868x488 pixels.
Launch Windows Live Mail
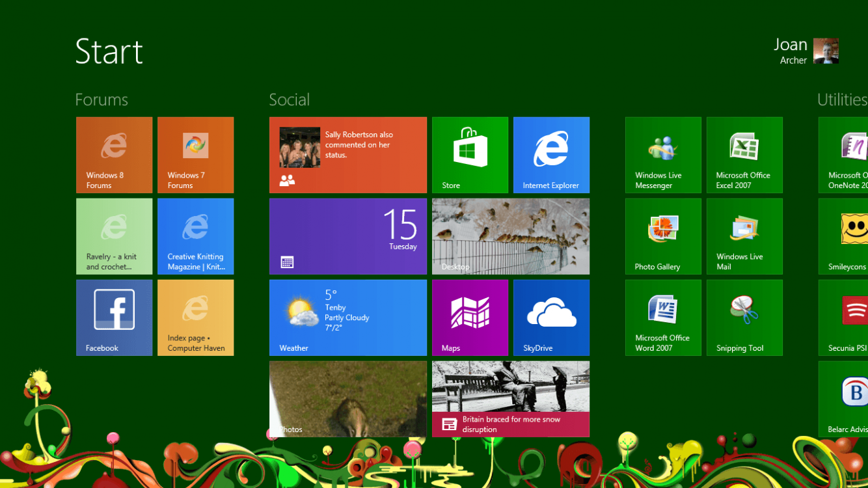[744, 236]
